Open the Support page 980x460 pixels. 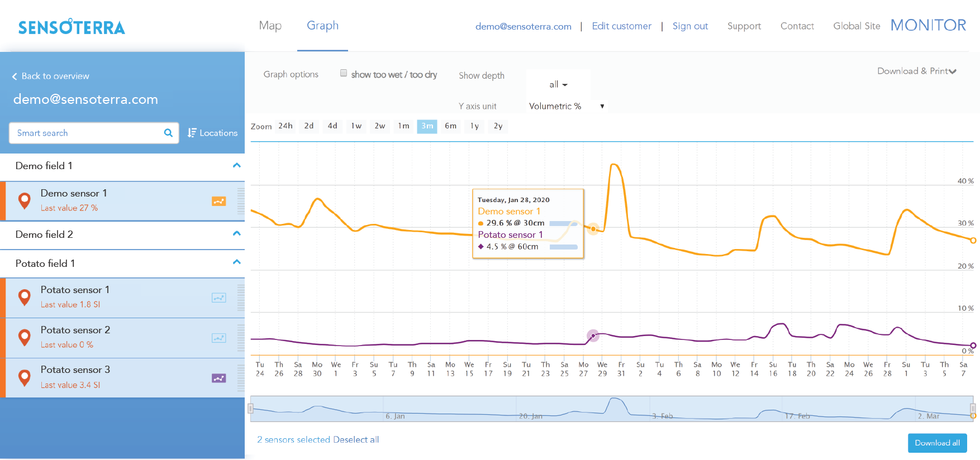(x=744, y=26)
